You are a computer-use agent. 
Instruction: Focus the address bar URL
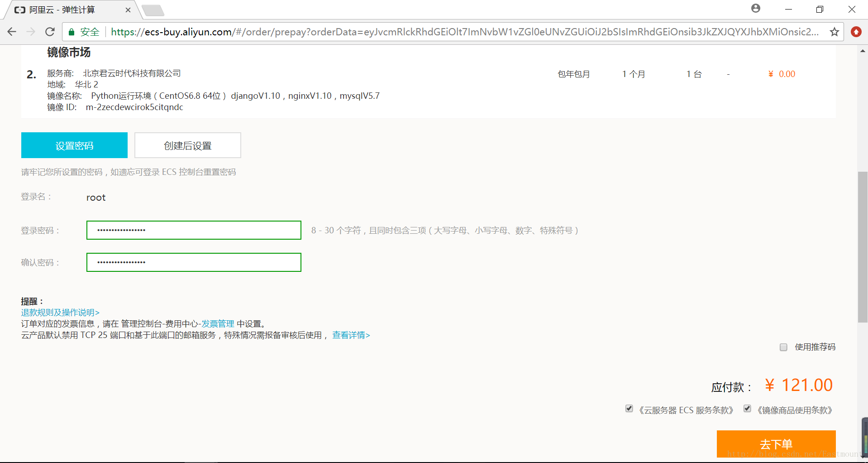[464, 32]
